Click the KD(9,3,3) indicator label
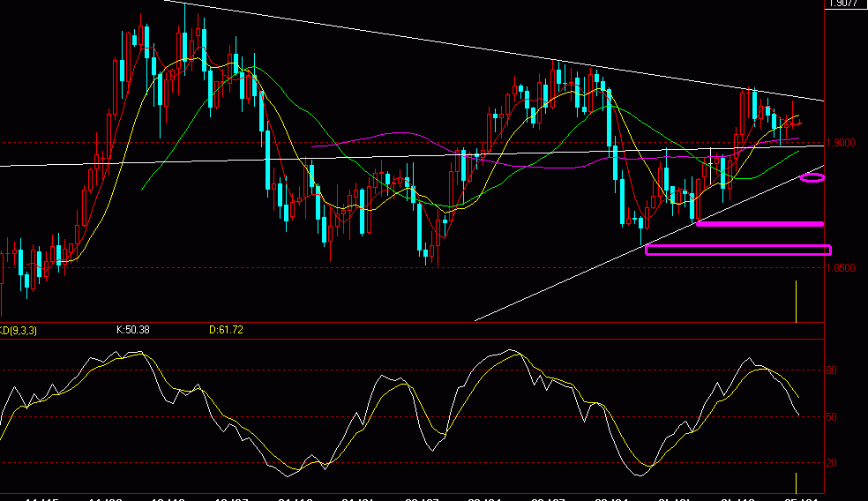868x501 pixels. (x=19, y=331)
